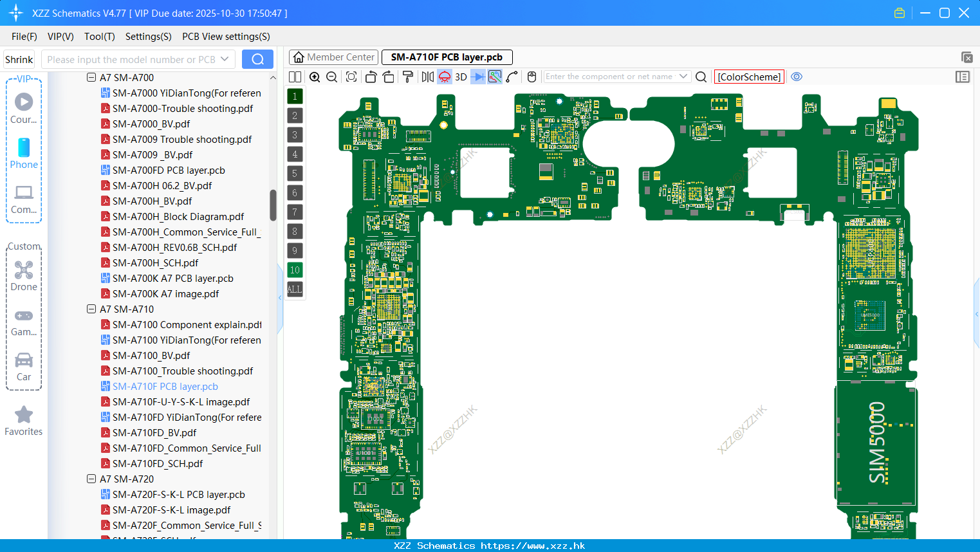
Task: Collapse the A7 SM-A700 tree node
Action: pyautogui.click(x=91, y=77)
